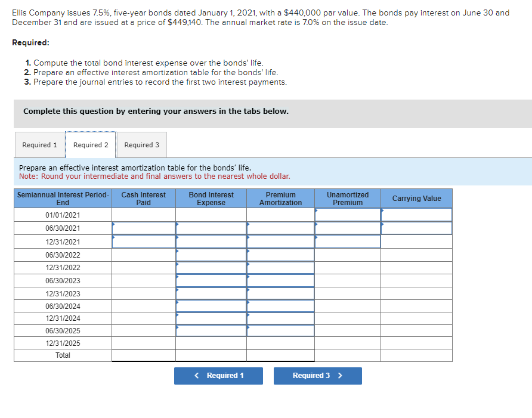Click the 06/30/2023 period label
532x418 pixels.
coord(63,281)
